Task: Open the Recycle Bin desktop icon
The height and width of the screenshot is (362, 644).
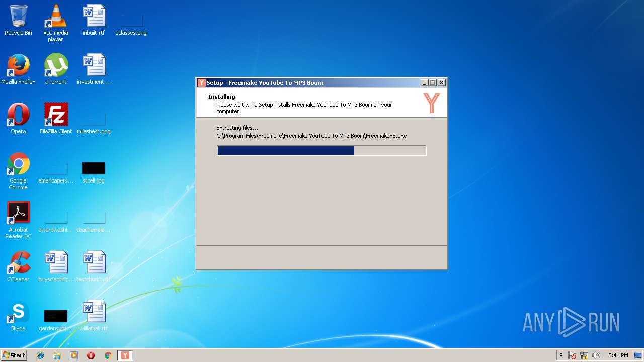Action: 18,20
